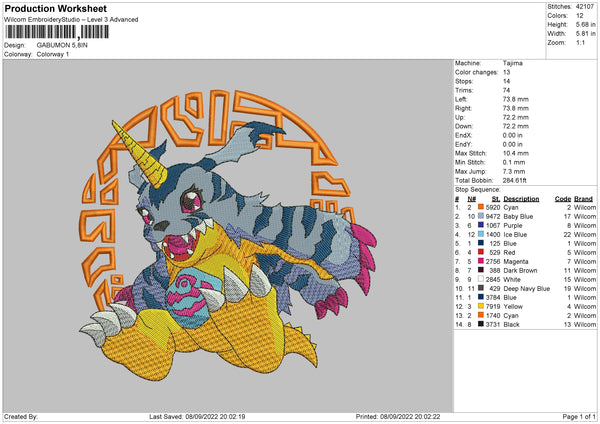Click the Ice Blue color swatch
The image size is (600, 424).
(x=481, y=234)
